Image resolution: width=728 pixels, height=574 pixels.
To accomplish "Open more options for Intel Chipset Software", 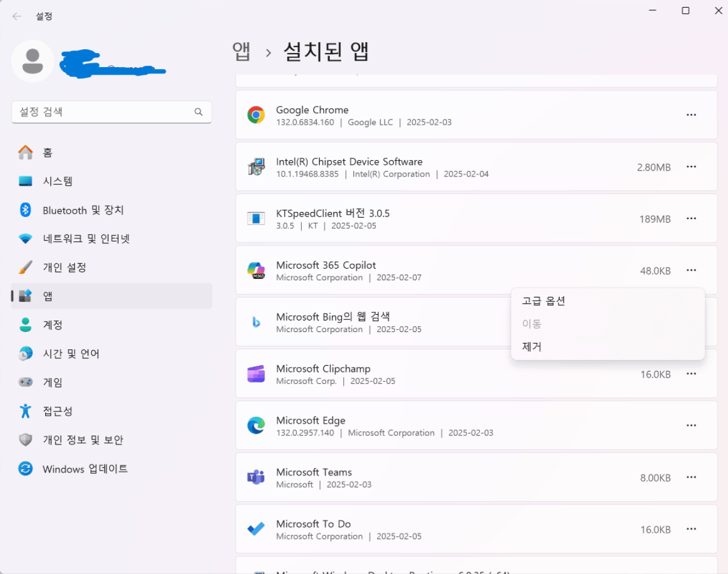I will 691,167.
